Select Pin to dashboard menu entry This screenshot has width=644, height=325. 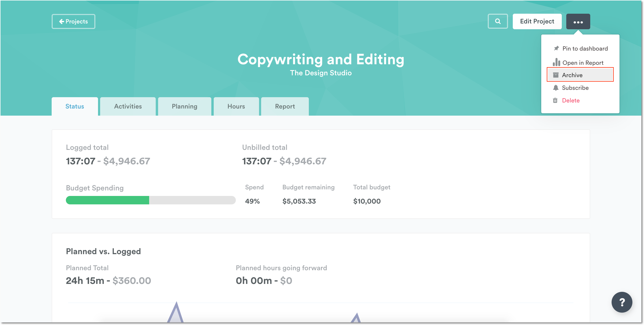pos(585,48)
